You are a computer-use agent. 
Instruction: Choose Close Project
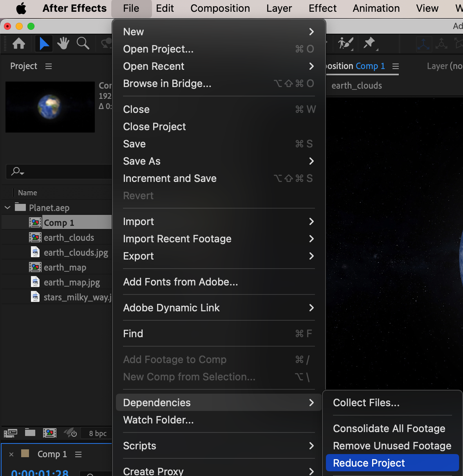click(x=219, y=127)
